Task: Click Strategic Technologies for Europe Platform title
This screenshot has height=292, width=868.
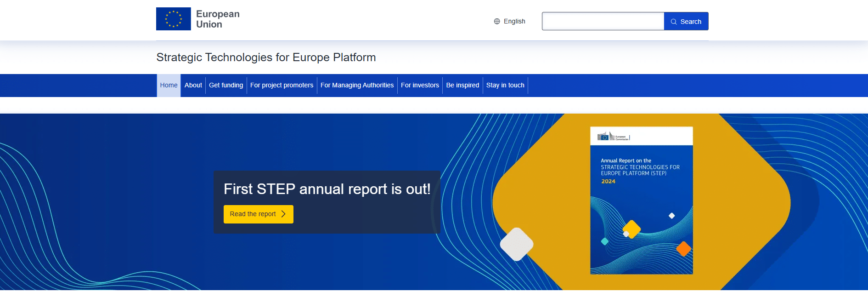Action: 266,57
